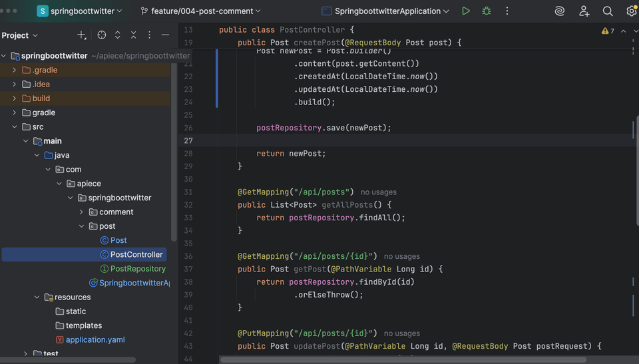Click the Project panel vertical scrollbar
Image resolution: width=639 pixels, height=364 pixels.
tap(174, 152)
